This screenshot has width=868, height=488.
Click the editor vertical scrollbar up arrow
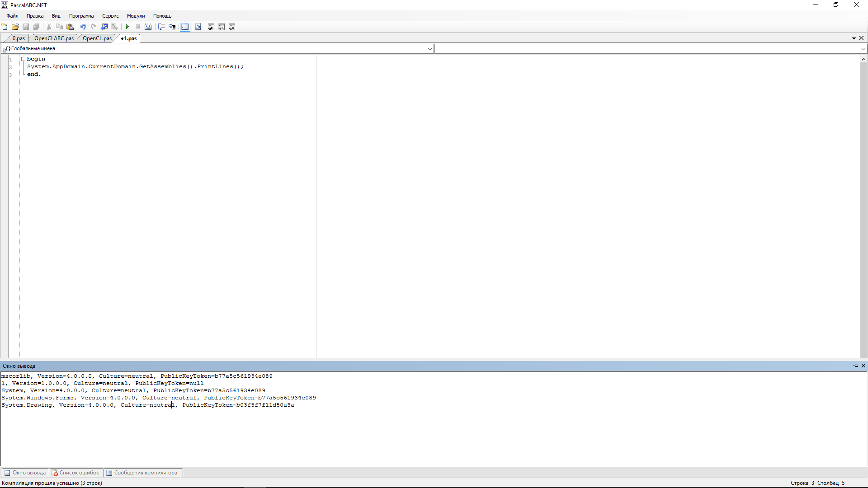point(863,59)
